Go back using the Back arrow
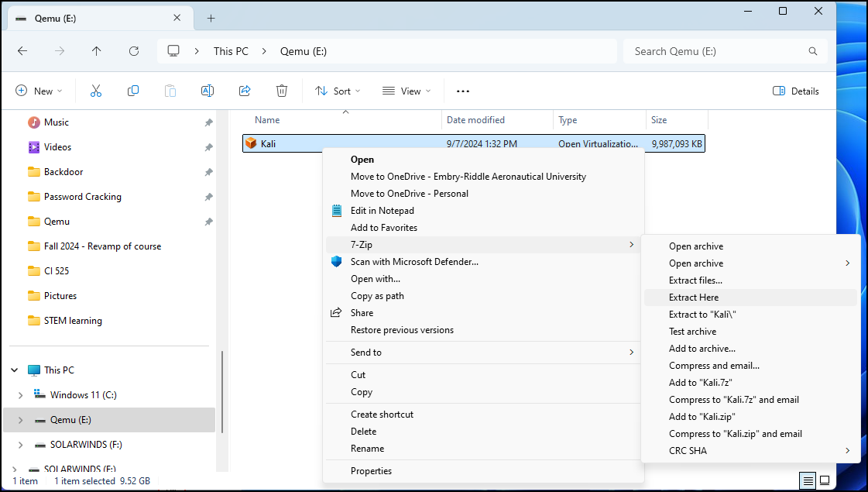 [x=22, y=51]
